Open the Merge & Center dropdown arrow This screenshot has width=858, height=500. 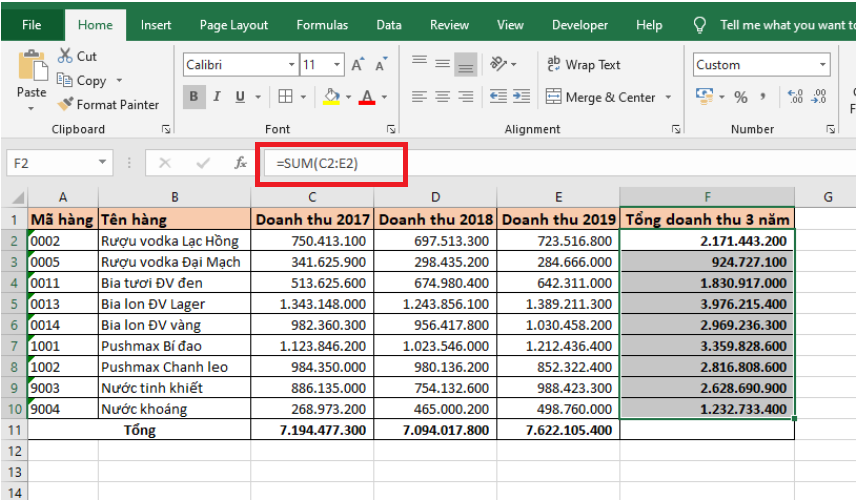click(x=668, y=97)
